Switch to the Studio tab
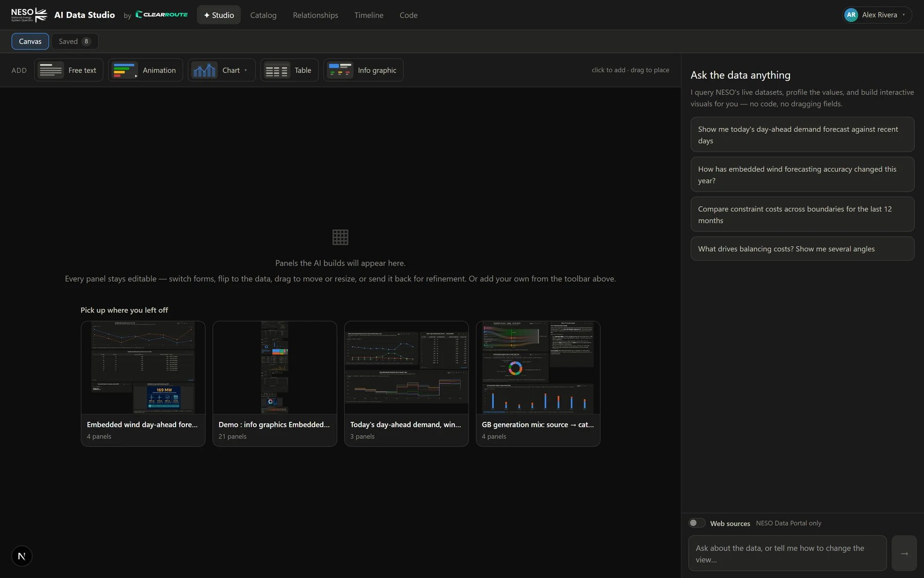Viewport: 924px width, 578px height. (x=219, y=15)
